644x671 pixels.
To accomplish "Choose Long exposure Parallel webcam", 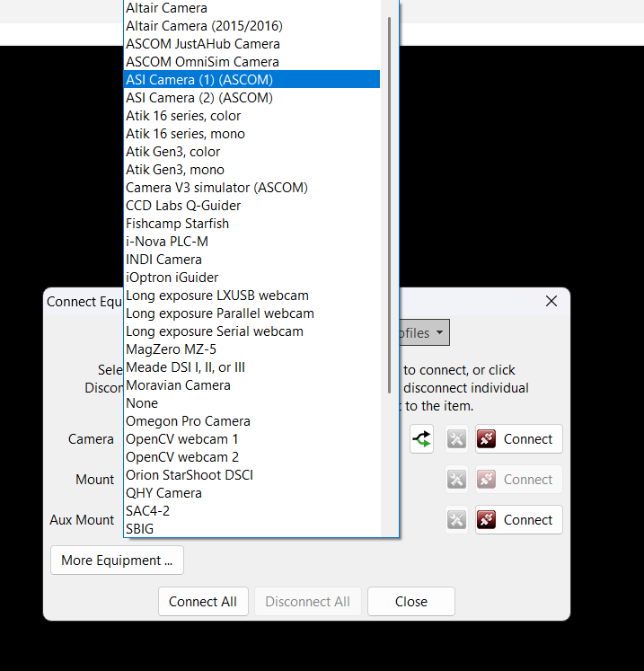I will pyautogui.click(x=251, y=313).
